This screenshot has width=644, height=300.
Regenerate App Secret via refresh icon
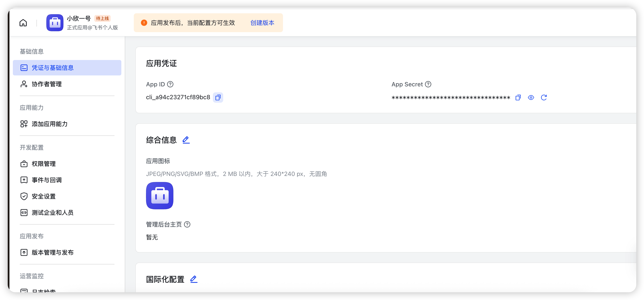[544, 97]
